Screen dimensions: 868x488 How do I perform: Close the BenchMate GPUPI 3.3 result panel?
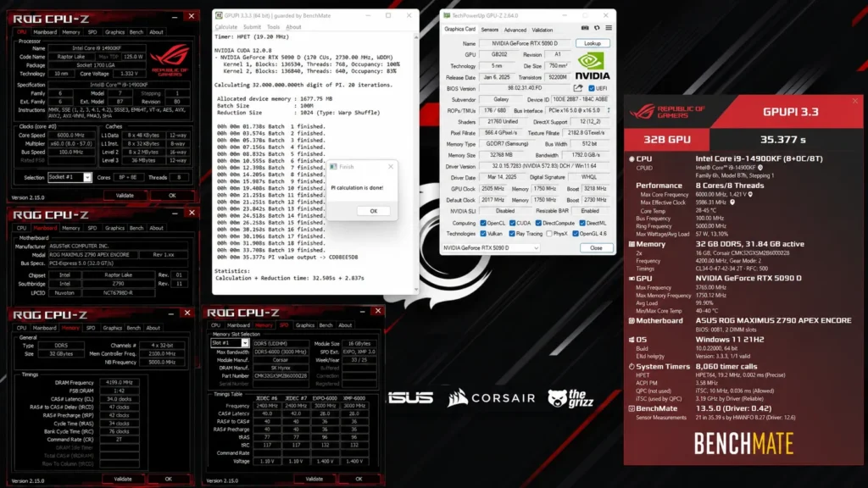854,102
